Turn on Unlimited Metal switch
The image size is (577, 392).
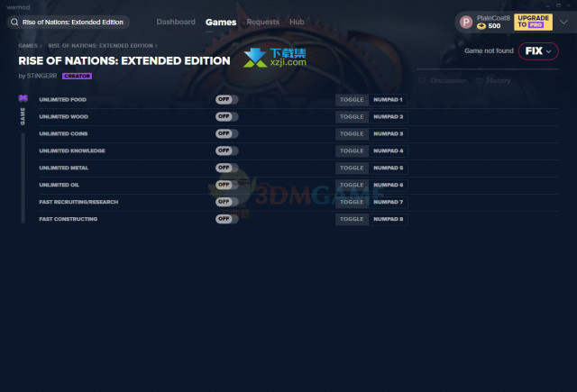tap(226, 168)
